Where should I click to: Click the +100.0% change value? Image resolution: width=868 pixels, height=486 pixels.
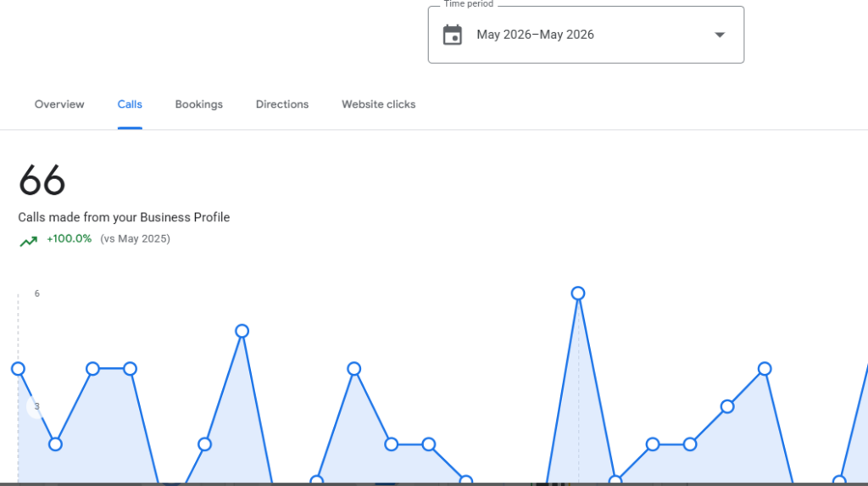[70, 239]
